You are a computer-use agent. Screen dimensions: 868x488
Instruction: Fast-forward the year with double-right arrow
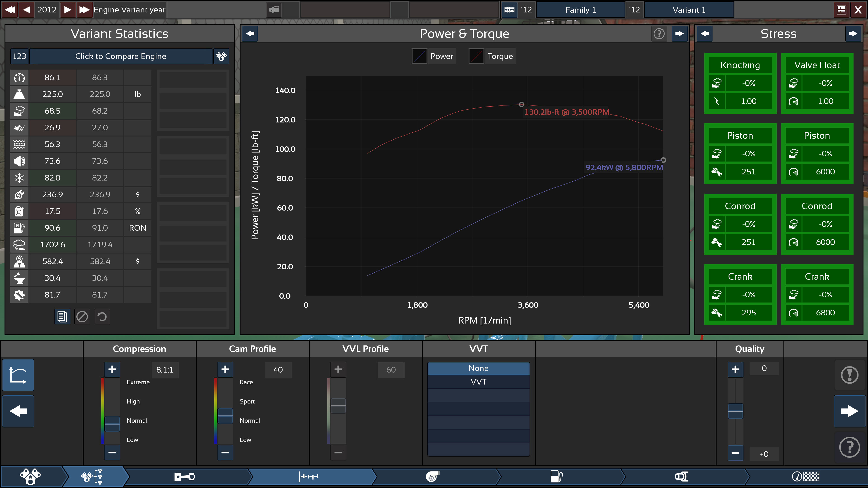84,9
